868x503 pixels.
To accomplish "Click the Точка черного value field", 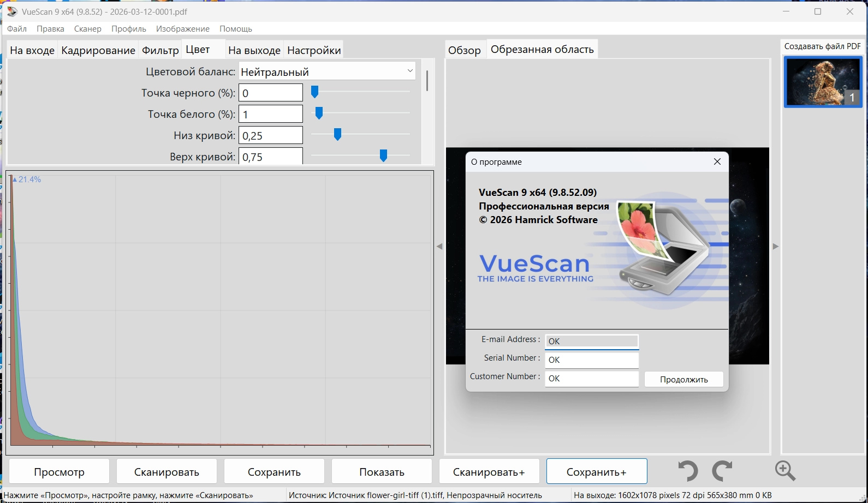I will [271, 93].
